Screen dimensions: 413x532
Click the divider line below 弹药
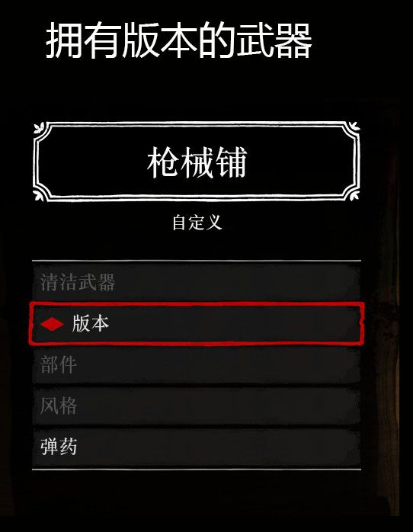coord(197,470)
